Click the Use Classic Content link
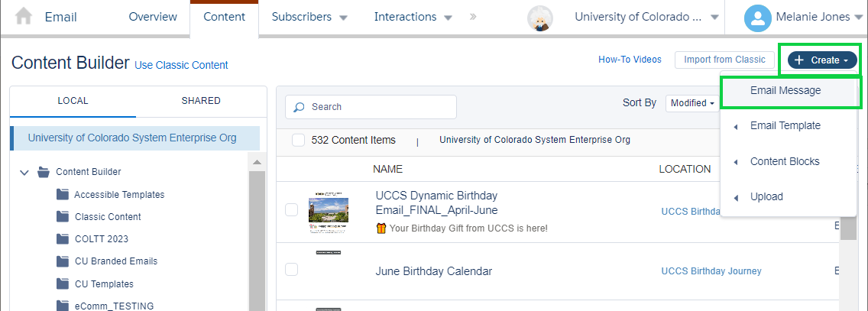The image size is (868, 311). tap(182, 65)
